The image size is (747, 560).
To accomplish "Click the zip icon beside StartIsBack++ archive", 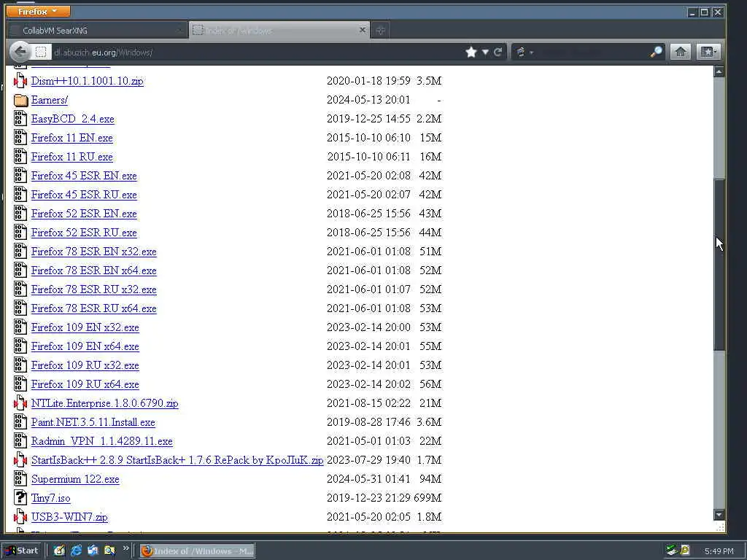I will click(20, 460).
